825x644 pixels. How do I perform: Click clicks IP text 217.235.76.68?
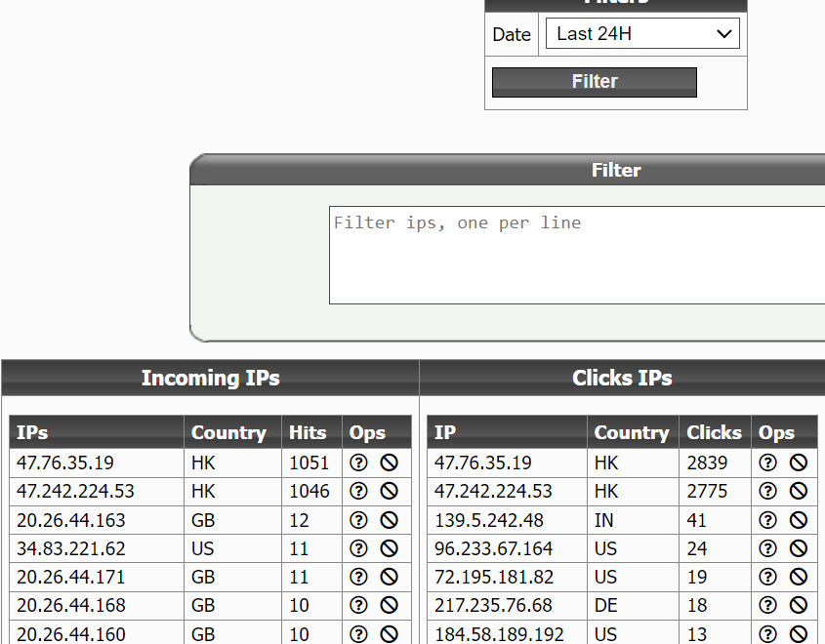493,605
